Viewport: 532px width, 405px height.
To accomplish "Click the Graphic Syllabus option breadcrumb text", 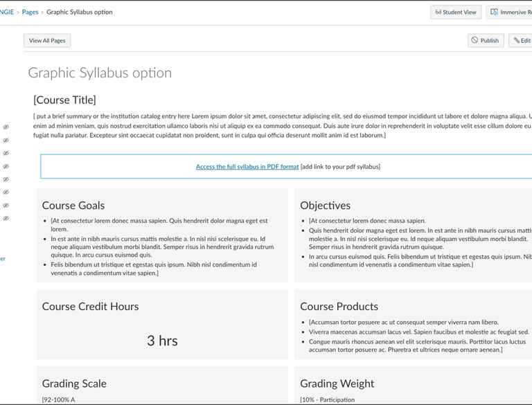I will coord(79,12).
